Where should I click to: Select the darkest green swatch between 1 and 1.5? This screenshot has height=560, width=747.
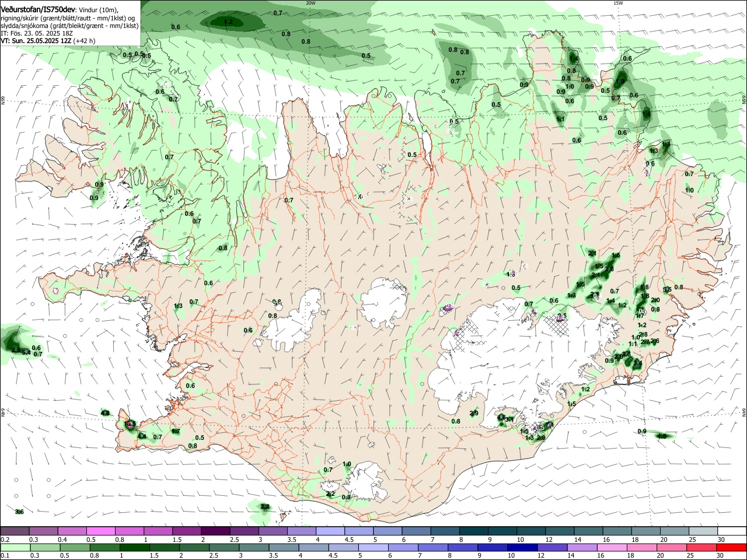point(134,547)
